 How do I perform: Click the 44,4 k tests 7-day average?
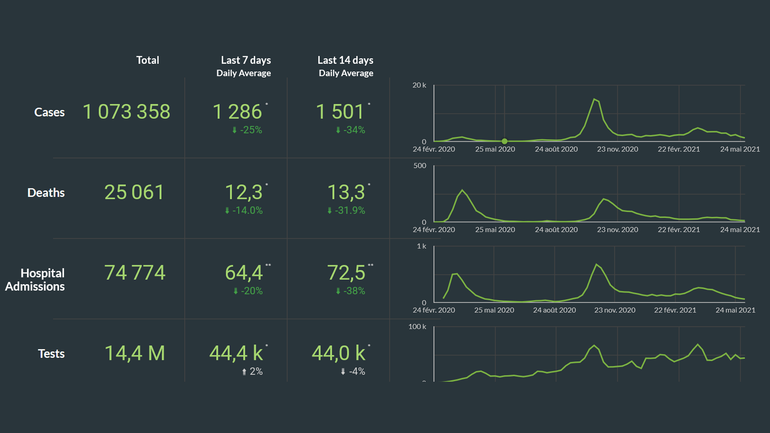236,352
